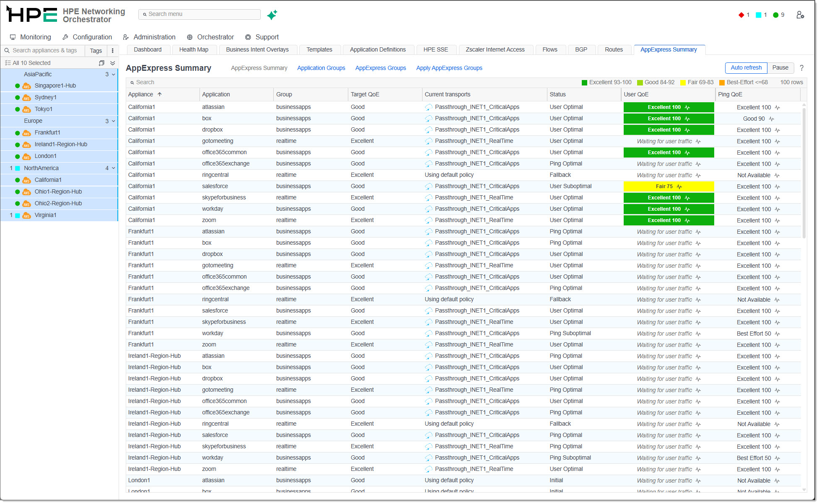The width and height of the screenshot is (819, 504).
Task: Click the Tags button
Action: (x=96, y=51)
